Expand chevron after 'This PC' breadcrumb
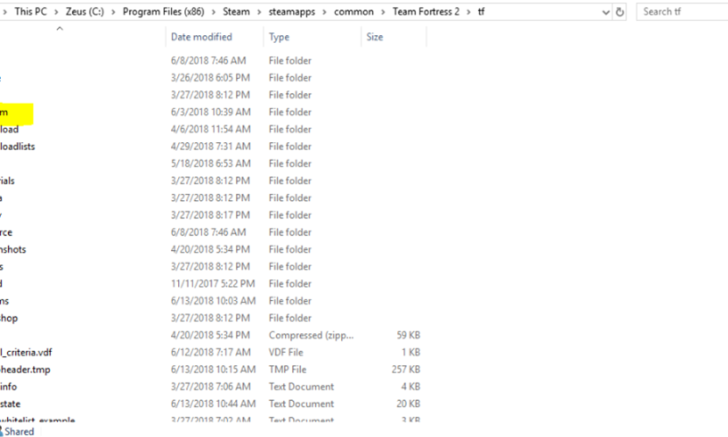728x437 pixels. tap(56, 12)
